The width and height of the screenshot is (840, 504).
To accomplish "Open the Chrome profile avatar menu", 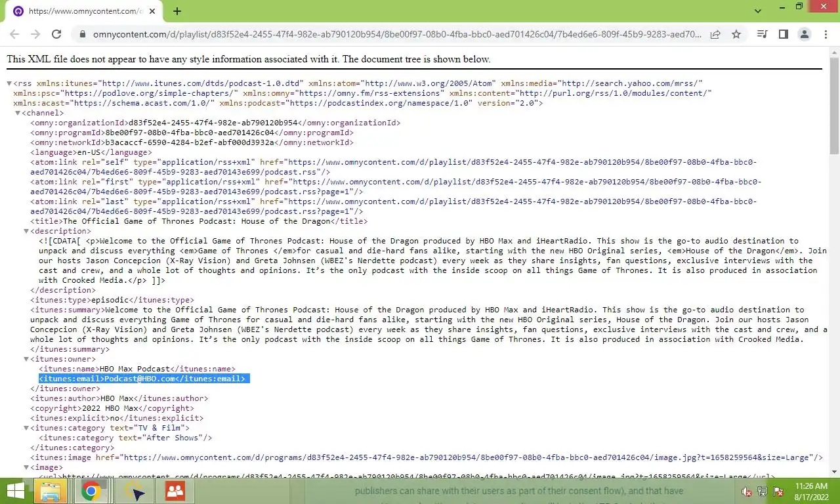I will 805,34.
